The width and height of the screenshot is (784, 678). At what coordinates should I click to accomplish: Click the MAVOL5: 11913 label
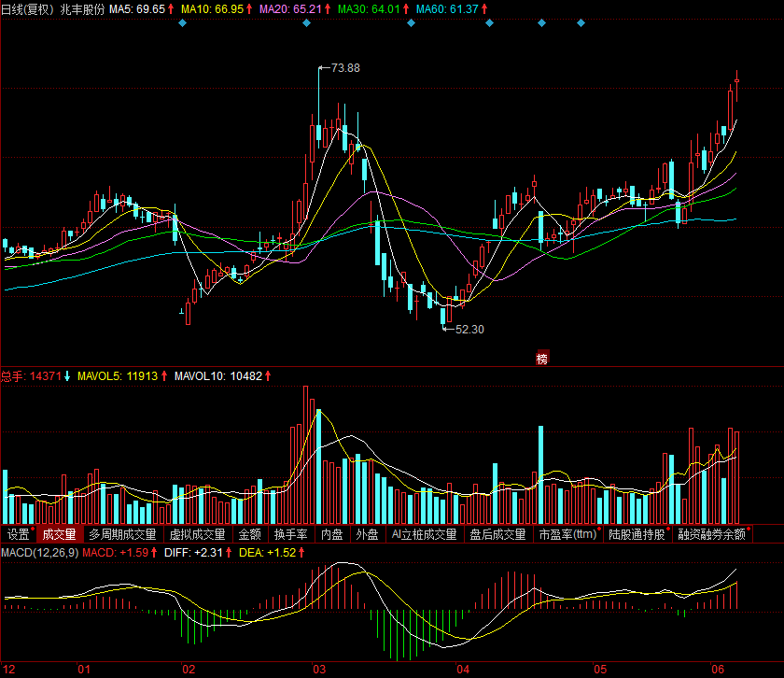pyautogui.click(x=118, y=375)
